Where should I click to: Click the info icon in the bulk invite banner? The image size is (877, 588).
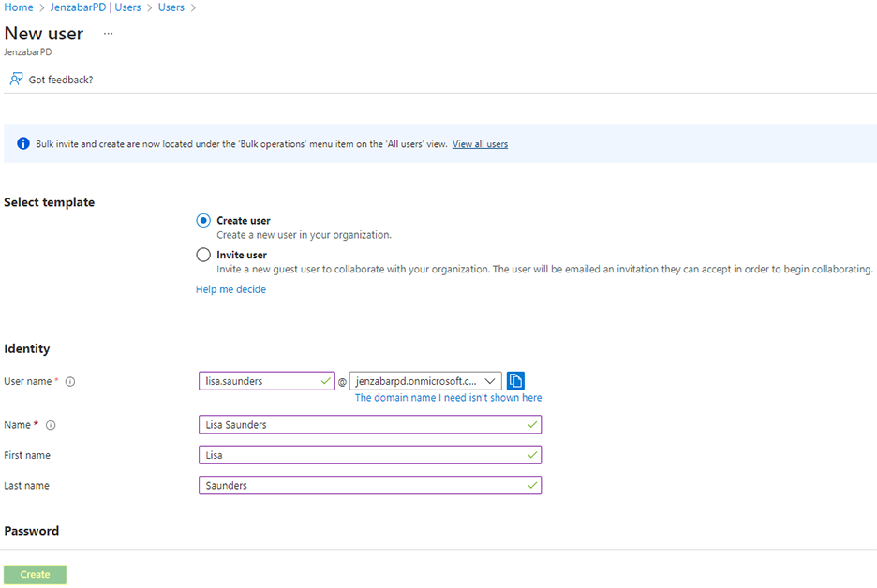tap(22, 143)
